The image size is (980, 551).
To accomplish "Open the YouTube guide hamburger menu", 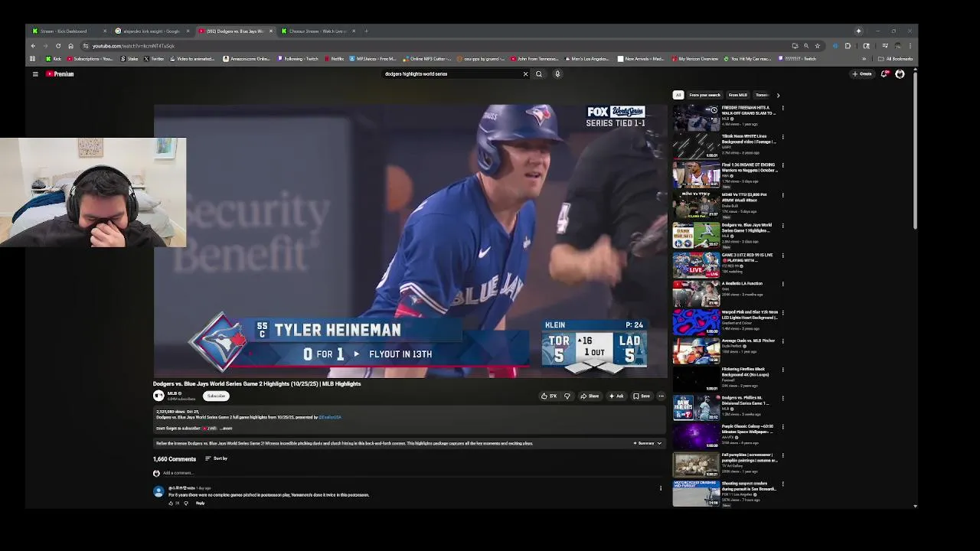I will (x=35, y=74).
